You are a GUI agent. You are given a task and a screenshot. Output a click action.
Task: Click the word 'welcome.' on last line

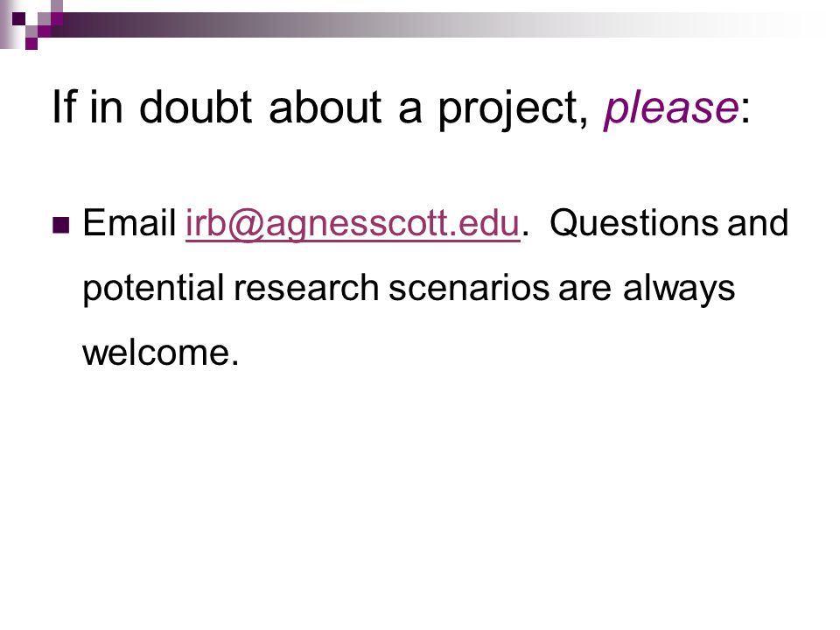(161, 353)
